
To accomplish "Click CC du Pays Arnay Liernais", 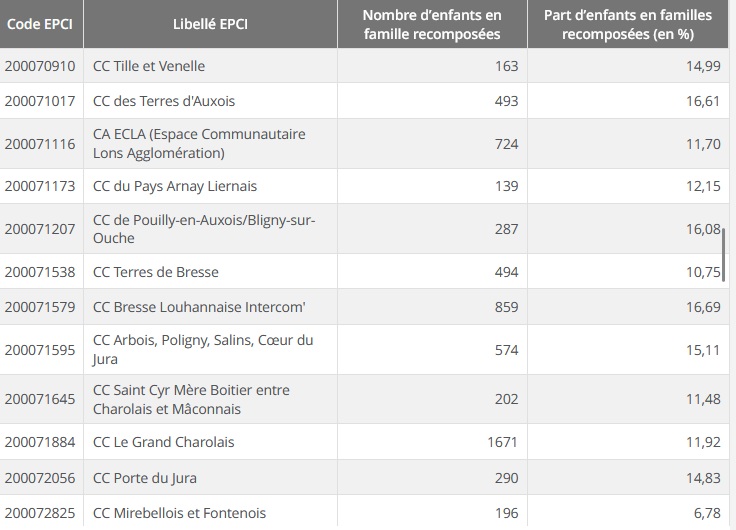I will tap(175, 186).
